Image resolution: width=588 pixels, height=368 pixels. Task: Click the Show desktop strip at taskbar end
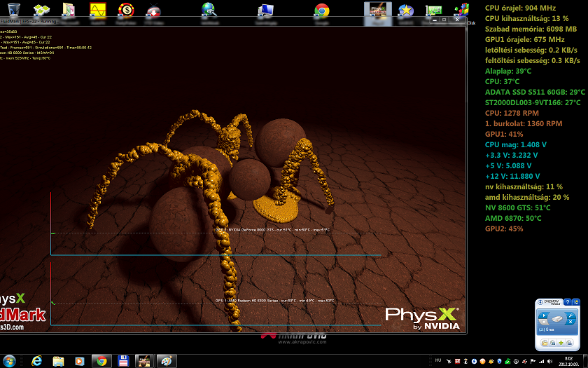[x=585, y=361]
